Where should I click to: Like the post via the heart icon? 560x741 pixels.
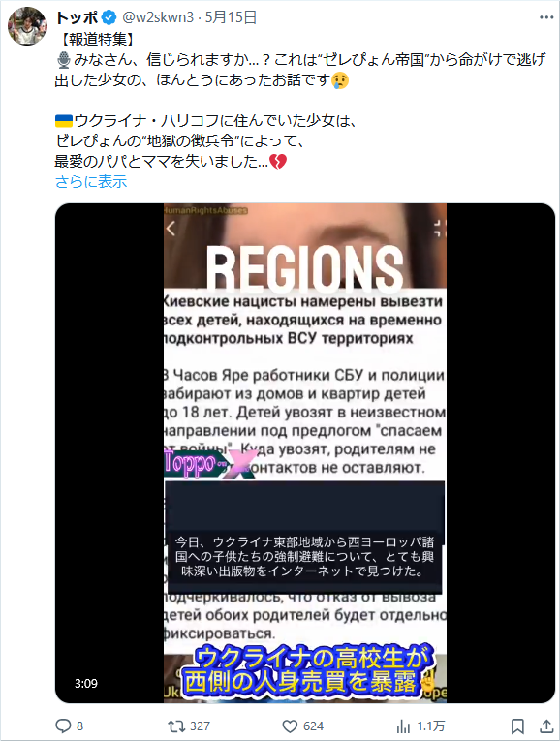point(290,726)
